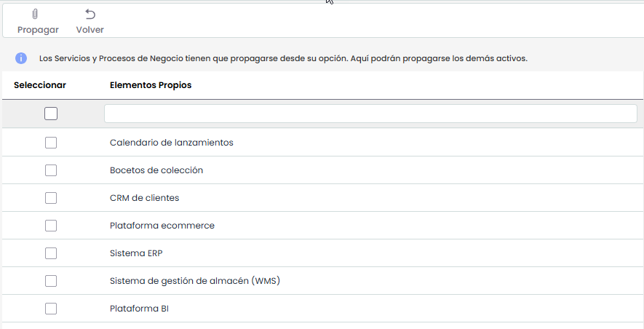Click the Volver back-arrow icon
Screen dimensions: 644x329
pos(90,15)
